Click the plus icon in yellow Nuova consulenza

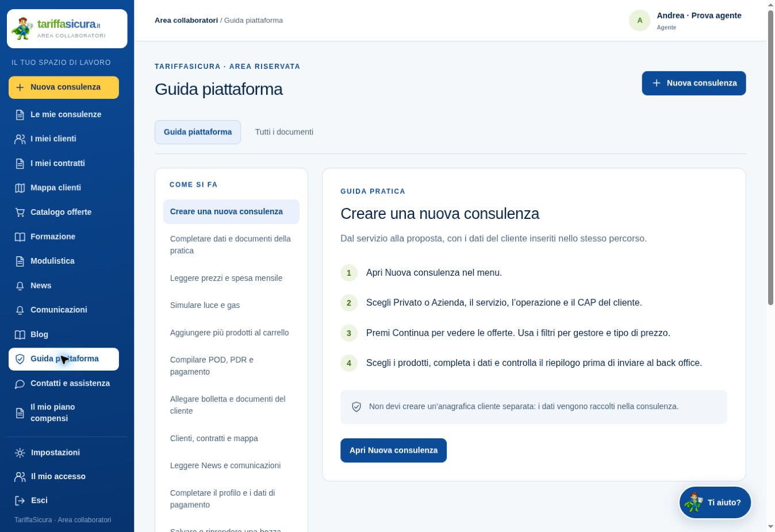(20, 87)
